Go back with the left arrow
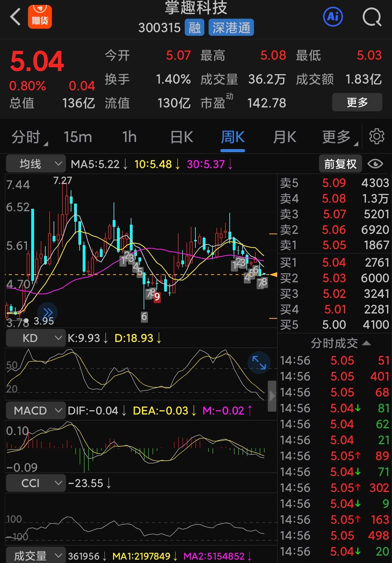The height and width of the screenshot is (563, 392). coord(15,17)
